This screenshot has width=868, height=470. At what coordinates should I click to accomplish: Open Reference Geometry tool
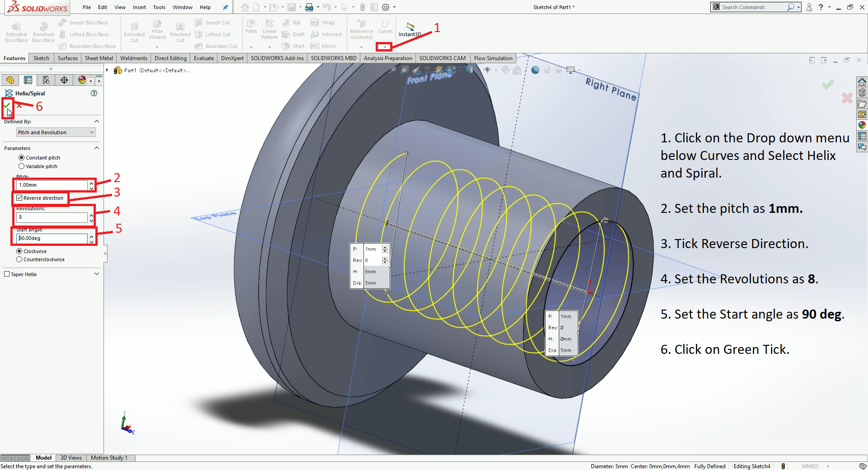click(x=361, y=29)
